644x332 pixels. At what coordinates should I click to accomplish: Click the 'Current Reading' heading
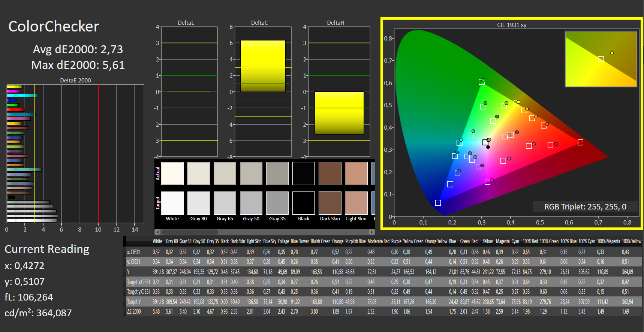pos(47,249)
